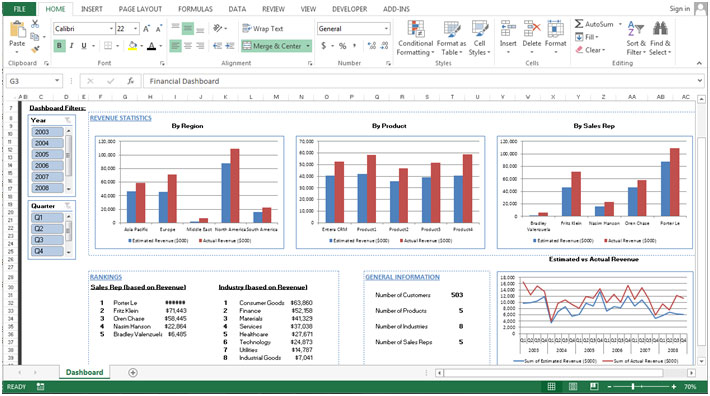This screenshot has height=396, width=710.
Task: Click GENERAL INFORMATION link
Action: coord(402,277)
